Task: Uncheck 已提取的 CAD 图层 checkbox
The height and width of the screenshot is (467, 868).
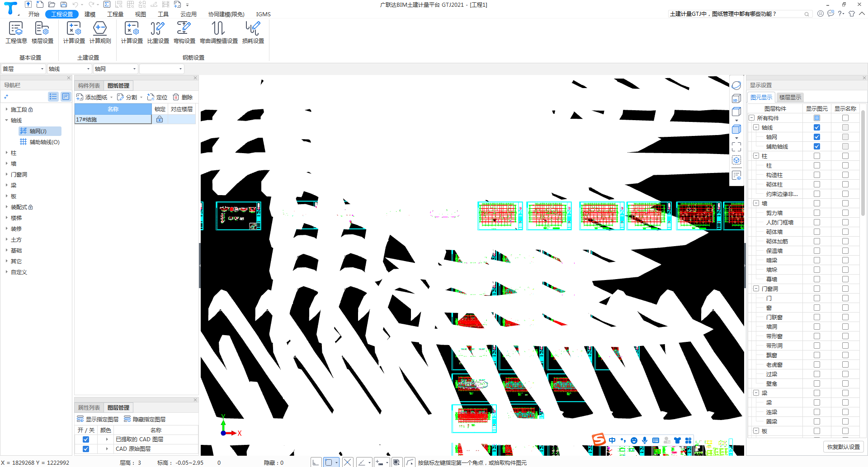Action: point(86,439)
